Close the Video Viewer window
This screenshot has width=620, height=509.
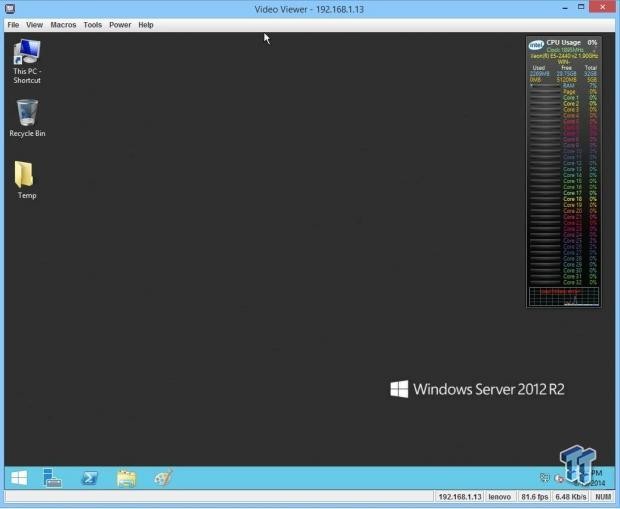click(603, 7)
